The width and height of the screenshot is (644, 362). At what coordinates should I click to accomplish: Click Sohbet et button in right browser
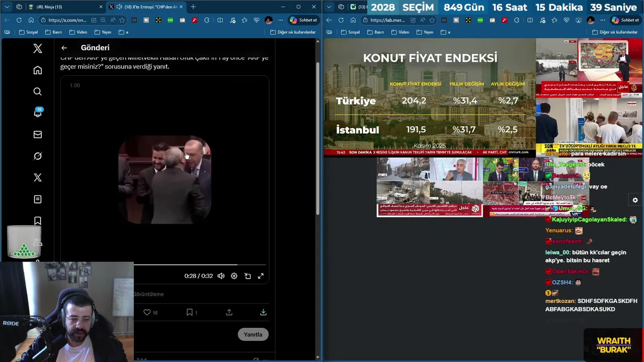pyautogui.click(x=625, y=20)
